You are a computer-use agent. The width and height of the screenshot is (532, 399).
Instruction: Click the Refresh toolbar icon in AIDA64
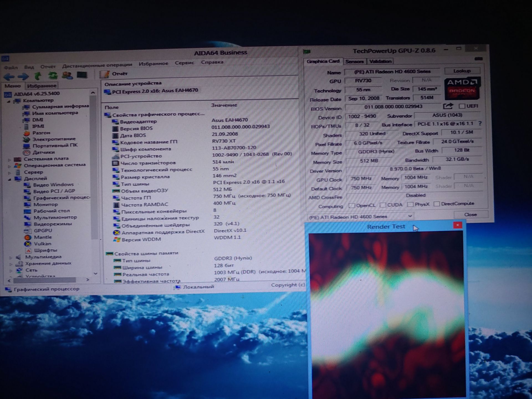pyautogui.click(x=53, y=75)
